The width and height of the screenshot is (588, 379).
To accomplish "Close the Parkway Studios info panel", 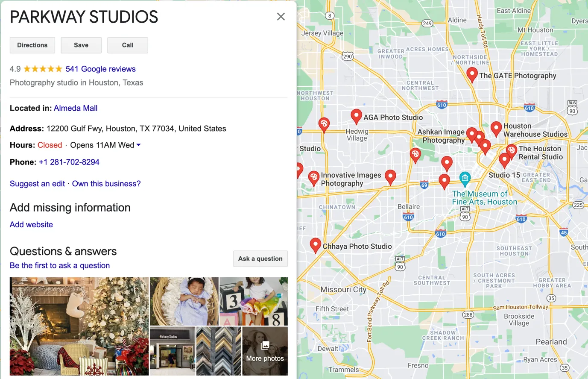I will pyautogui.click(x=281, y=17).
